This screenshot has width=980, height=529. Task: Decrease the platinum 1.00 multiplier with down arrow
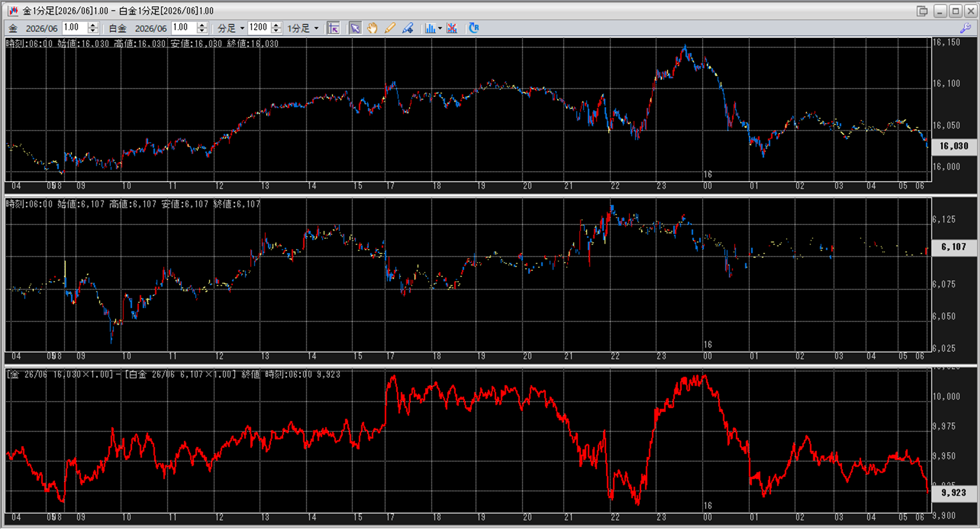tap(202, 31)
